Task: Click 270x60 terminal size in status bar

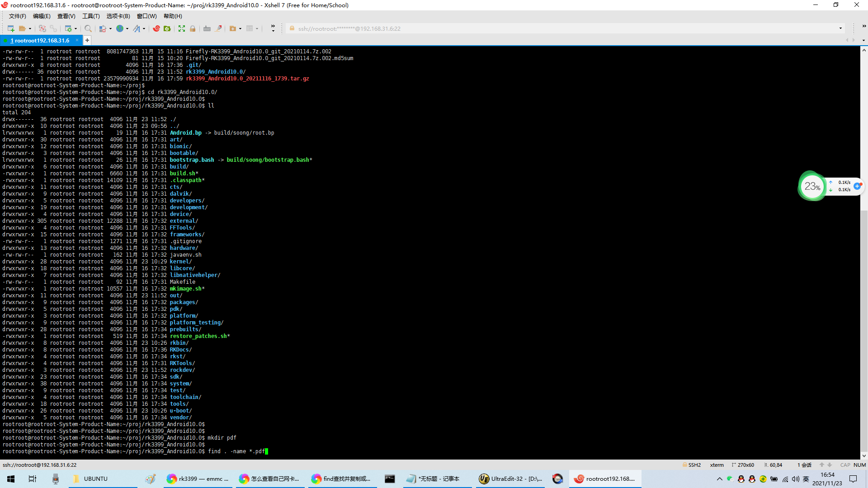Action: coord(743,465)
